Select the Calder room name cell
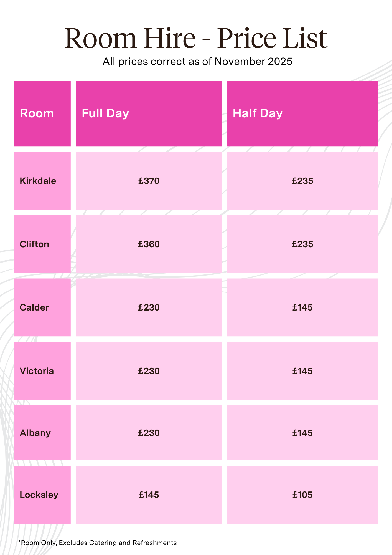The image size is (392, 555). click(x=34, y=307)
